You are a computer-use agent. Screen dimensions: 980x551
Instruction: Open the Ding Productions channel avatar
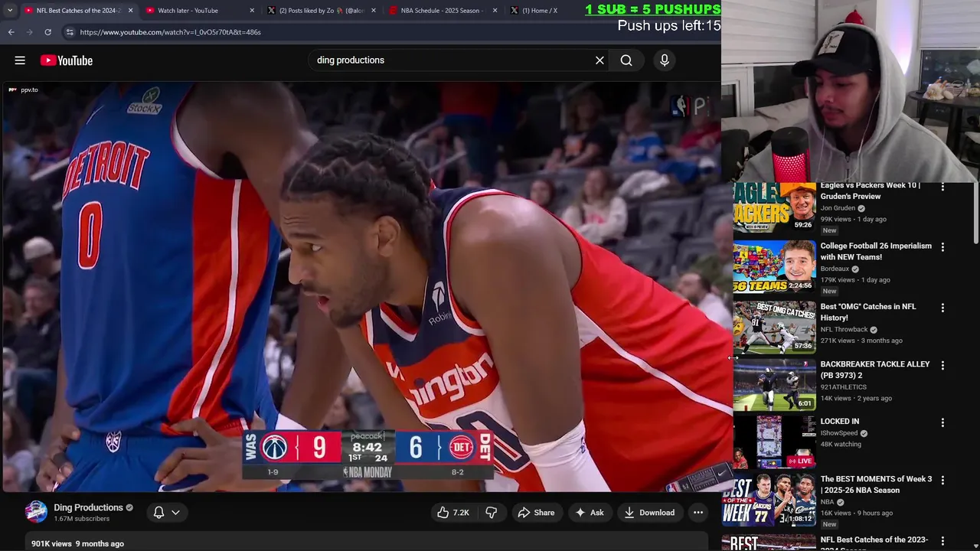click(36, 512)
